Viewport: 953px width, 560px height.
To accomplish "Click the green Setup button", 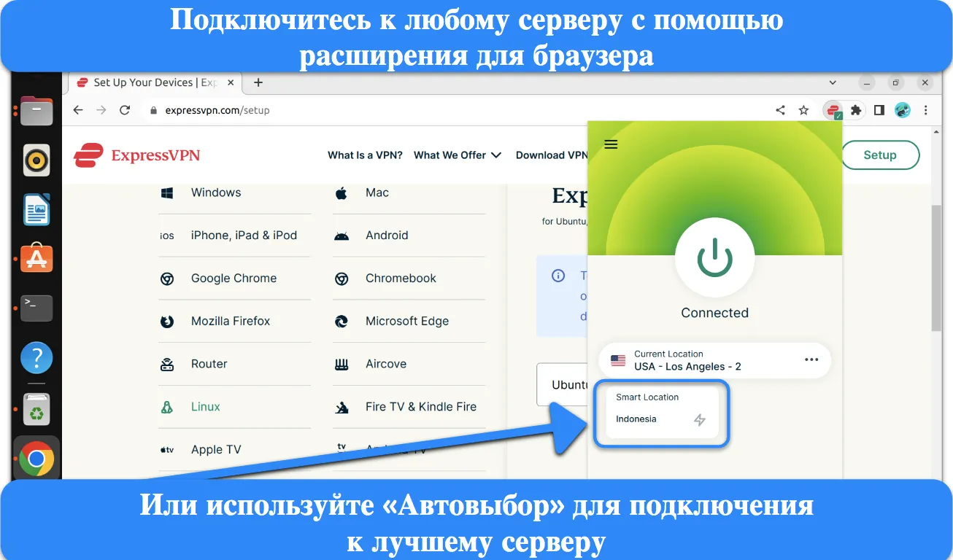I will click(x=880, y=155).
